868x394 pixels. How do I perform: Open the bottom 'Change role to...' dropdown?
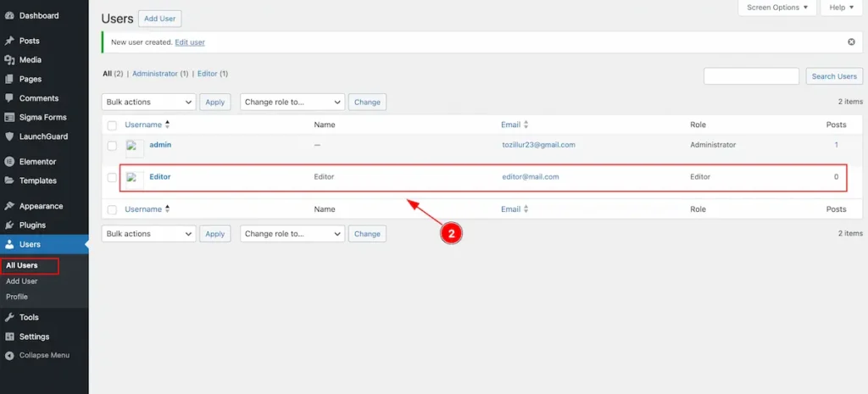click(292, 234)
